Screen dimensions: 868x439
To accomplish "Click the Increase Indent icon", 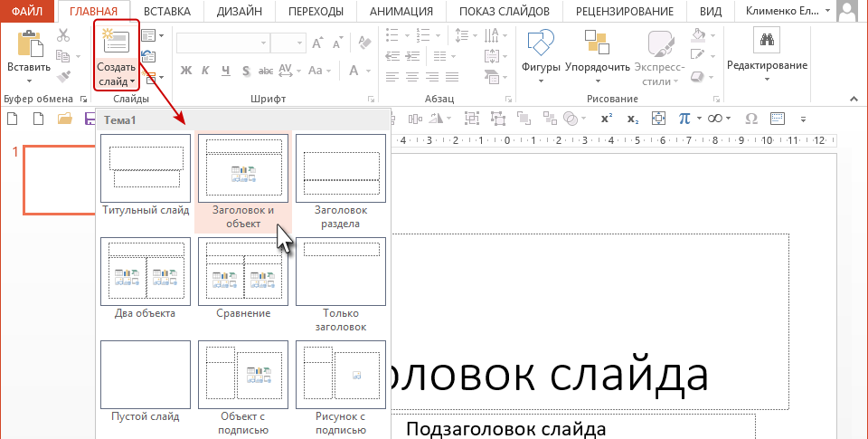I will [412, 56].
